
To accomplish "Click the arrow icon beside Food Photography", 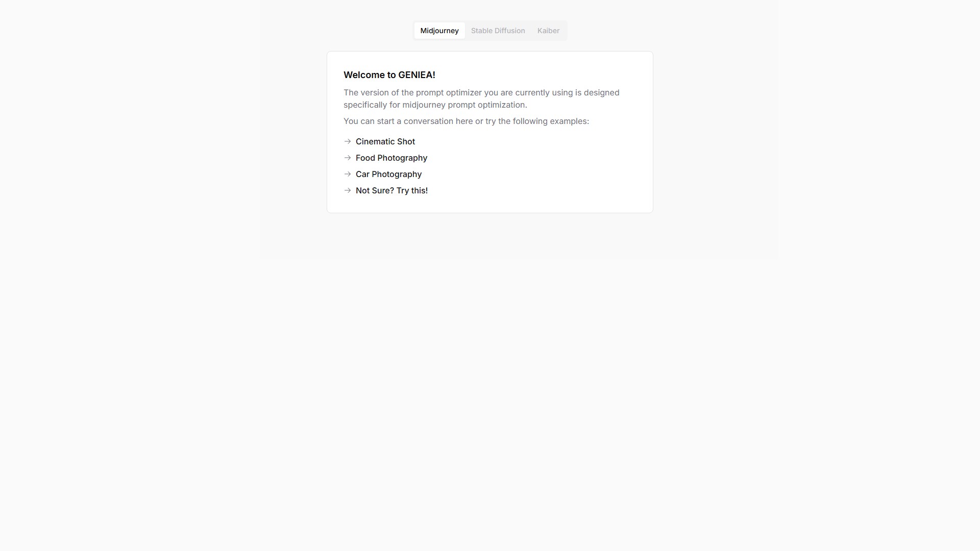I will coord(348,158).
